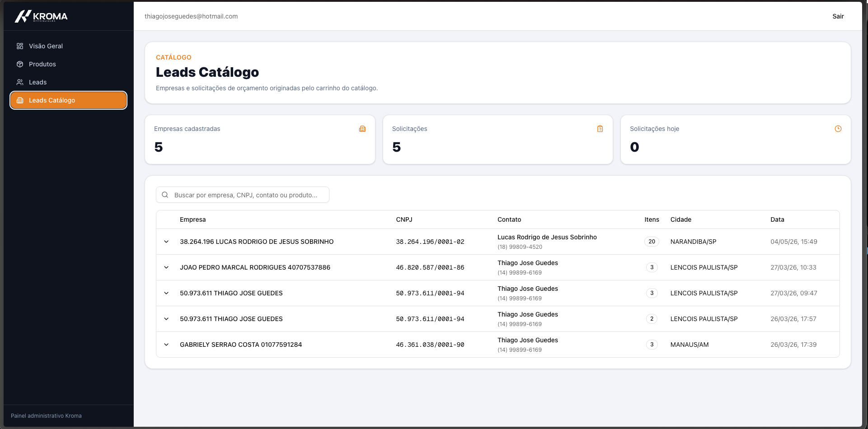Image resolution: width=868 pixels, height=429 pixels.
Task: Expand the 27/03/26 09:47 Thiago Jose Guedes row
Action: (166, 293)
